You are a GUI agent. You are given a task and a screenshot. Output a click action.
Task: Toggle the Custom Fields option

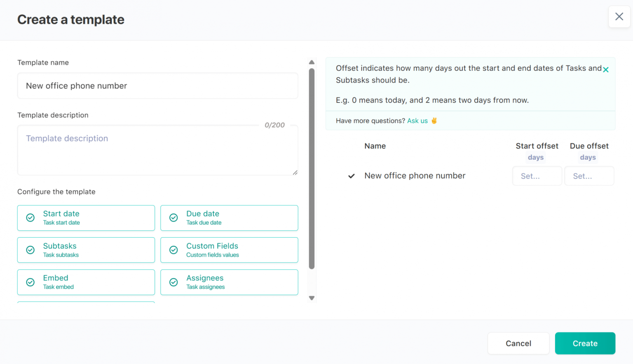click(x=229, y=250)
